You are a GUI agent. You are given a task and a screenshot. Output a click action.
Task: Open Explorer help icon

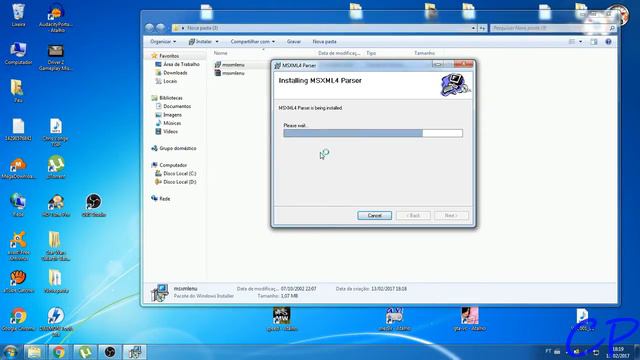pyautogui.click(x=608, y=42)
